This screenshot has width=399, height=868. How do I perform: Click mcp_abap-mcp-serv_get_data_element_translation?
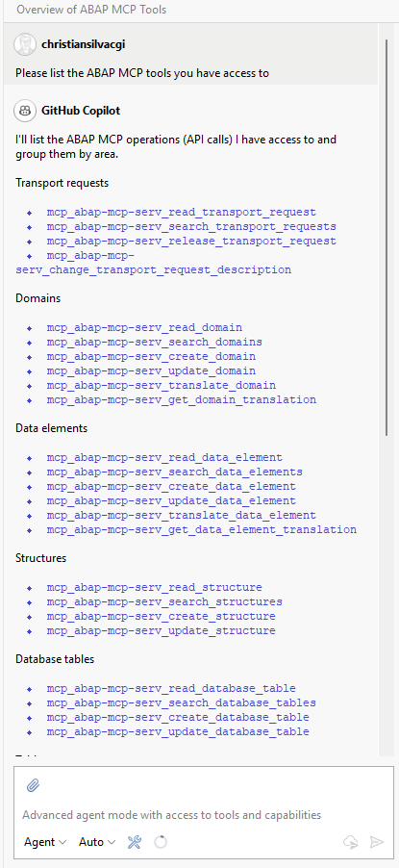click(202, 530)
